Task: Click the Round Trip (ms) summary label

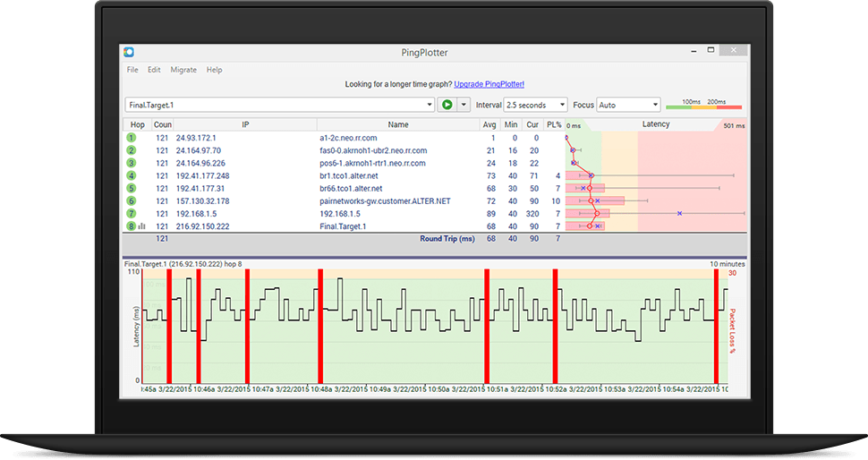Action: pos(447,239)
